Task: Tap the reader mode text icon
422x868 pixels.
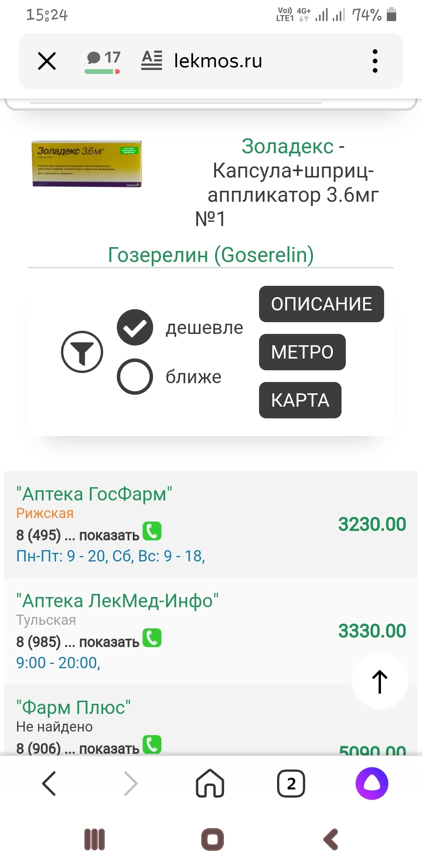Action: tap(152, 61)
